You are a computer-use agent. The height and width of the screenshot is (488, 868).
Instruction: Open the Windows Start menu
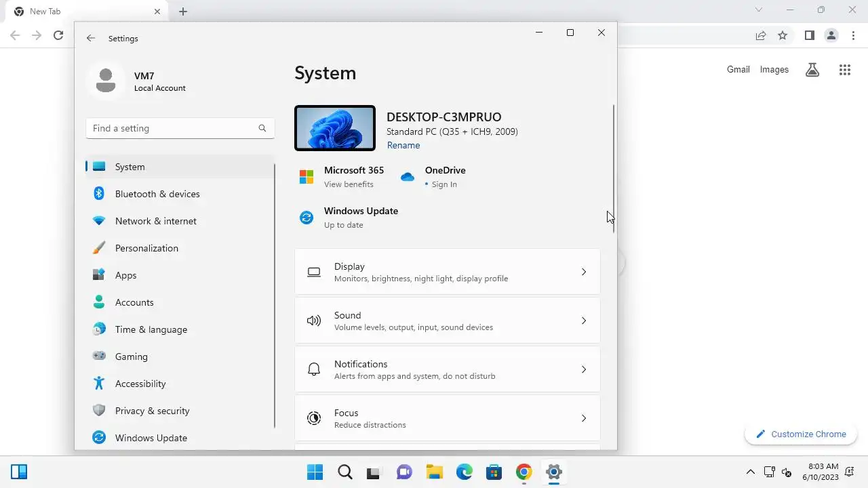315,472
